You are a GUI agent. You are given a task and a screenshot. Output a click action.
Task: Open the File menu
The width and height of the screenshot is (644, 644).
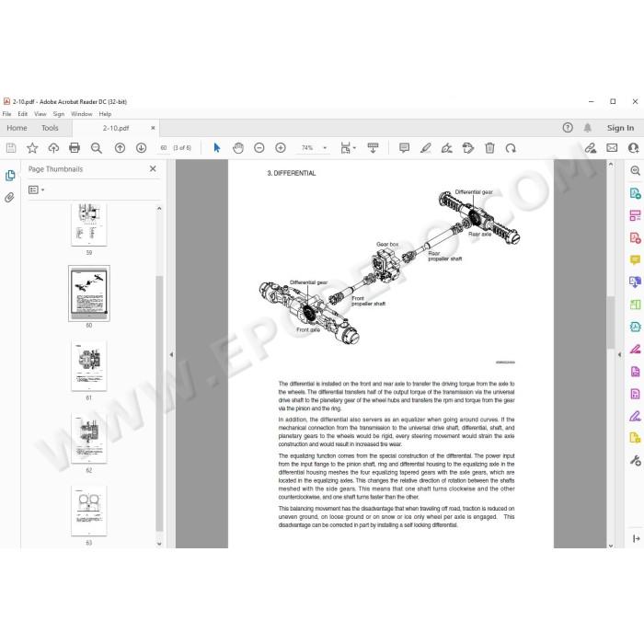point(7,114)
